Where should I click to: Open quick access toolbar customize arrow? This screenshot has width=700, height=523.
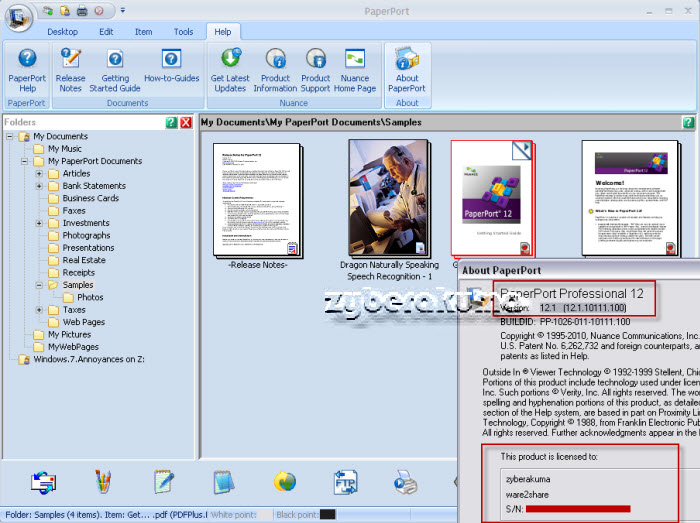pos(123,11)
